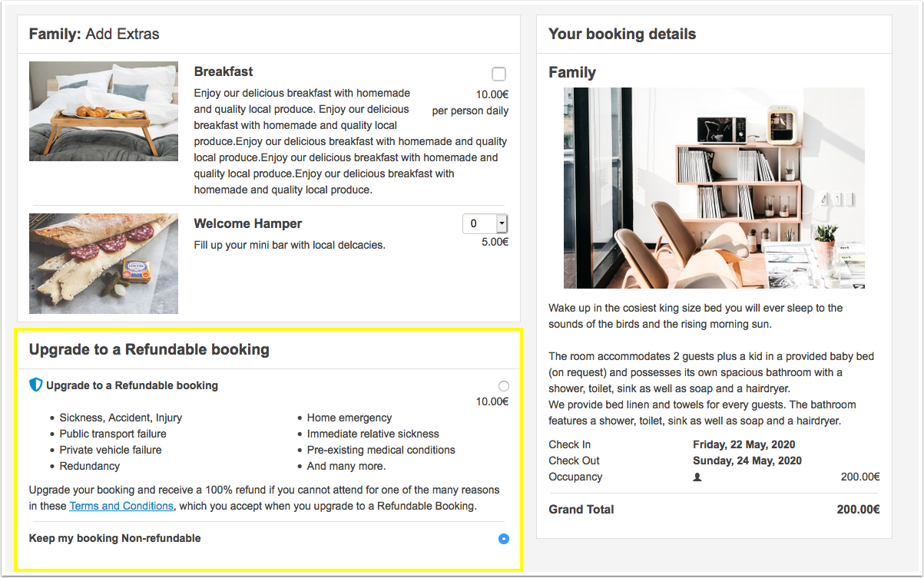Screen dimensions: 924x578
Task: Click 'Immediate relative sickness' bullet
Action: (373, 434)
